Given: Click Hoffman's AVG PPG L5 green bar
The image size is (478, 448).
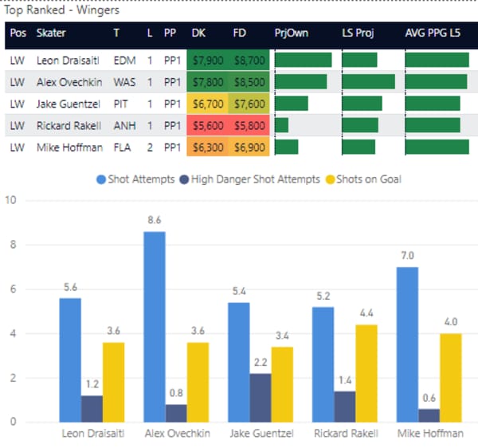Looking at the screenshot, I should click(437, 147).
